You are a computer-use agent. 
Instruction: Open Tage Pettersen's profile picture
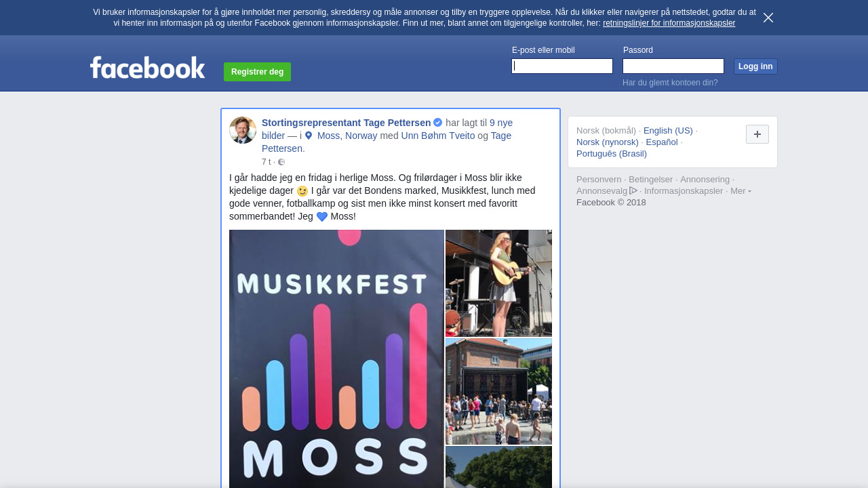click(243, 130)
